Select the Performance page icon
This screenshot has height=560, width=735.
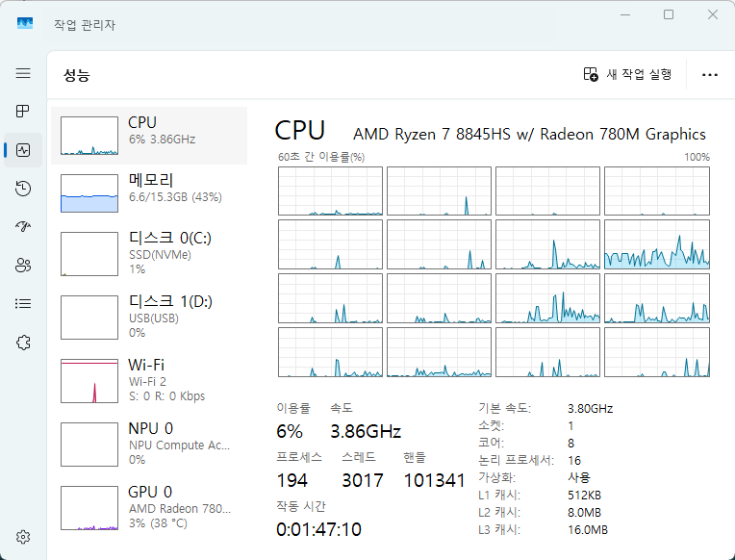tap(23, 150)
